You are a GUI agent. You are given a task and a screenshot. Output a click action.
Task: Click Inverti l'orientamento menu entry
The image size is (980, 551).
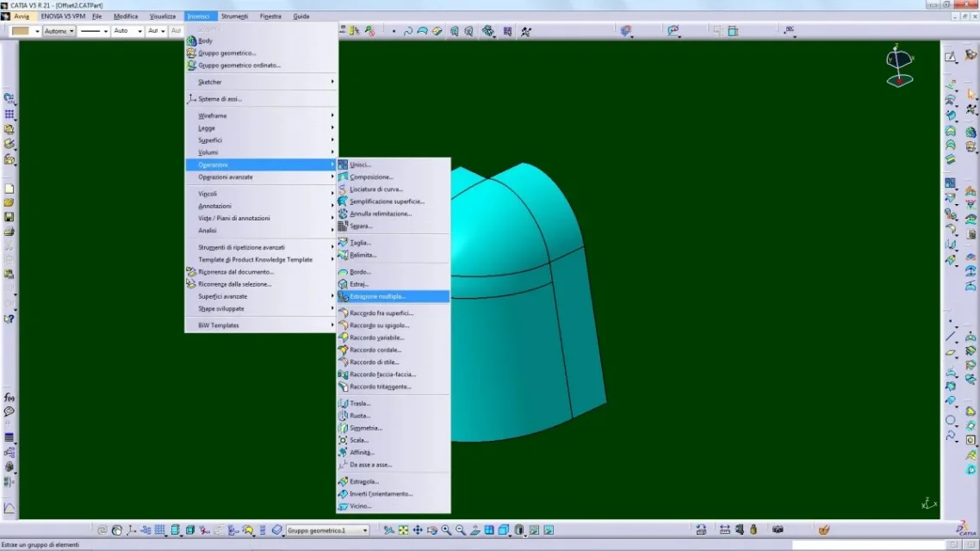tap(381, 494)
